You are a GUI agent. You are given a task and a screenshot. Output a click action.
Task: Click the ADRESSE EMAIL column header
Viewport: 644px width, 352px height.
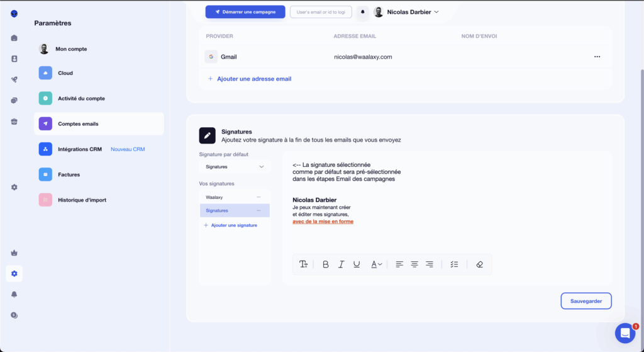click(355, 36)
